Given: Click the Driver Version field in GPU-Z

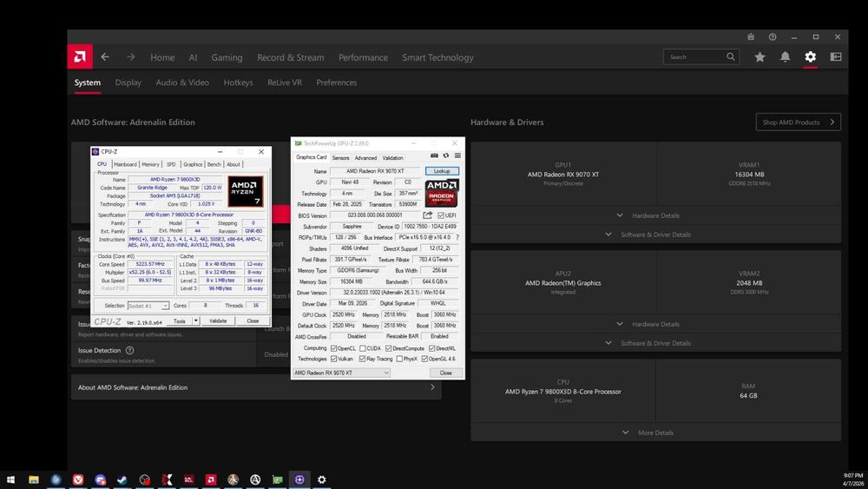Looking at the screenshot, I should 395,293.
